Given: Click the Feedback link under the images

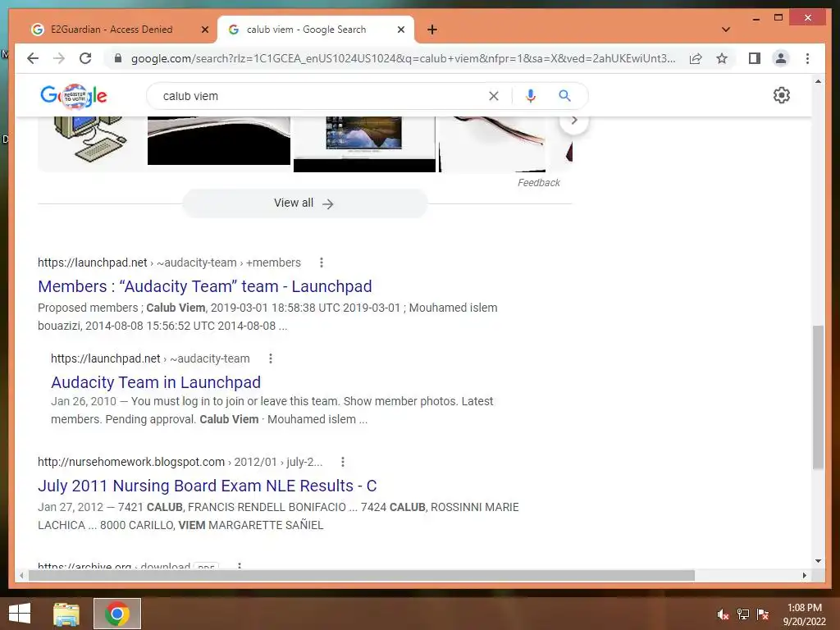Looking at the screenshot, I should [538, 183].
